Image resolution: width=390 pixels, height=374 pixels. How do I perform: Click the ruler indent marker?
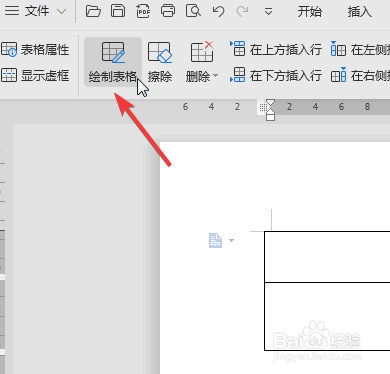click(271, 110)
